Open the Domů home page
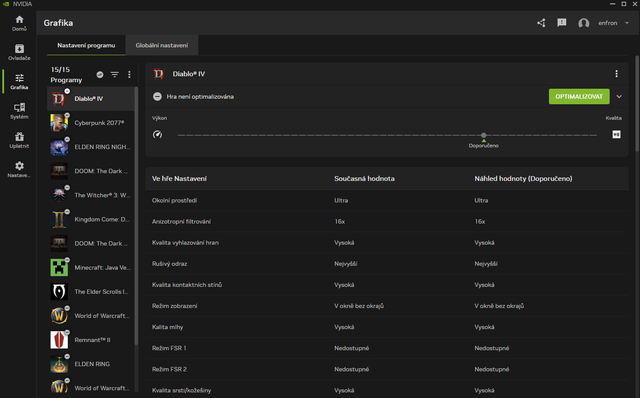The image size is (640, 398). point(19,23)
